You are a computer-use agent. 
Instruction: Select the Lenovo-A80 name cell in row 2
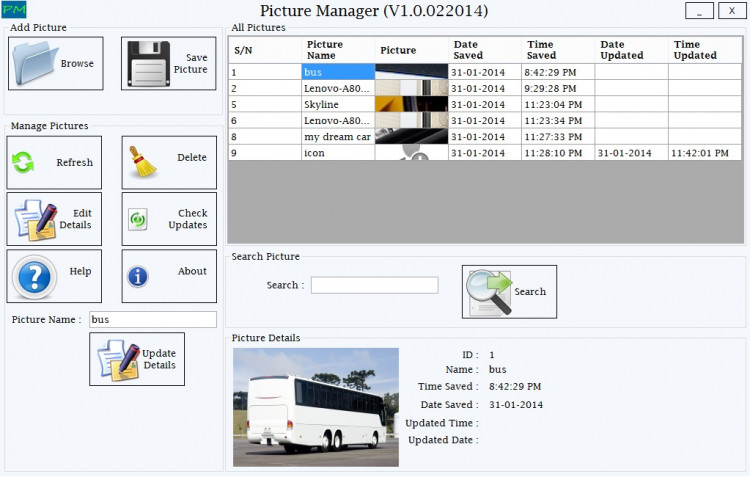338,88
